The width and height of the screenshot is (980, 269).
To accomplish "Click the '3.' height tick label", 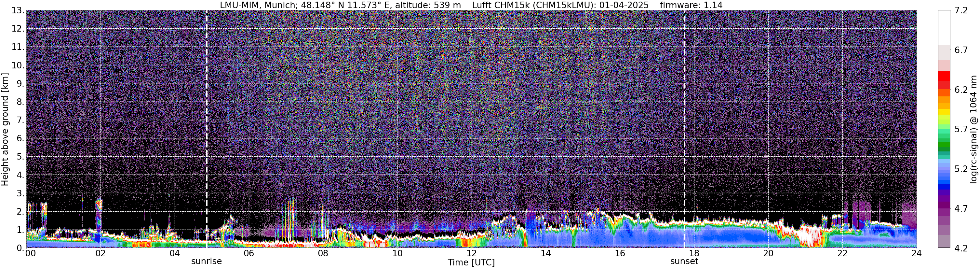I will [x=20, y=193].
